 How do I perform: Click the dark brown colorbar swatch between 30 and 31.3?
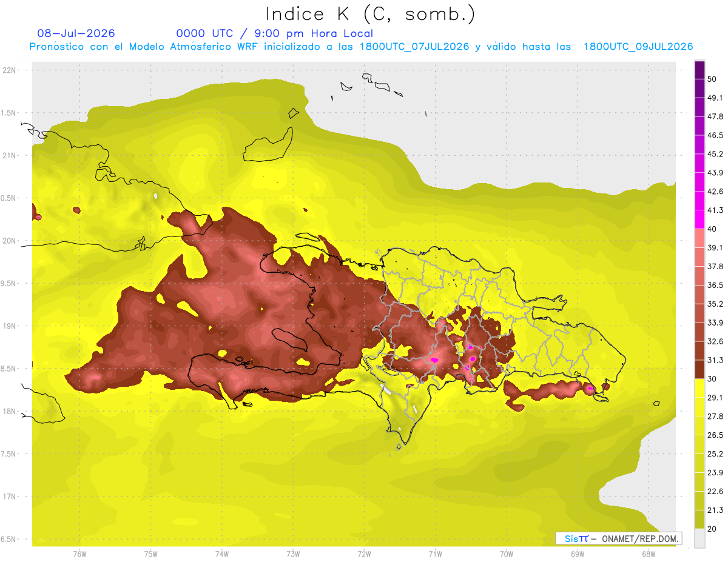[699, 369]
